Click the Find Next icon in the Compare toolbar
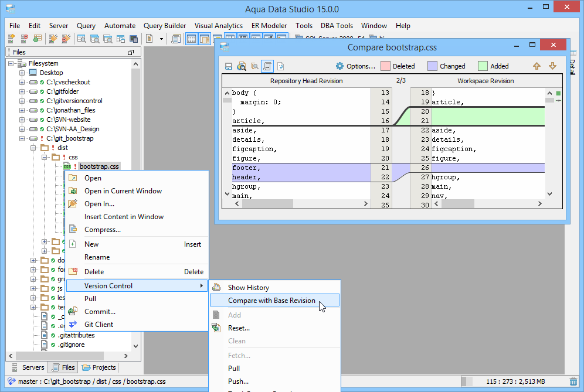The width and height of the screenshot is (584, 392). 254,66
